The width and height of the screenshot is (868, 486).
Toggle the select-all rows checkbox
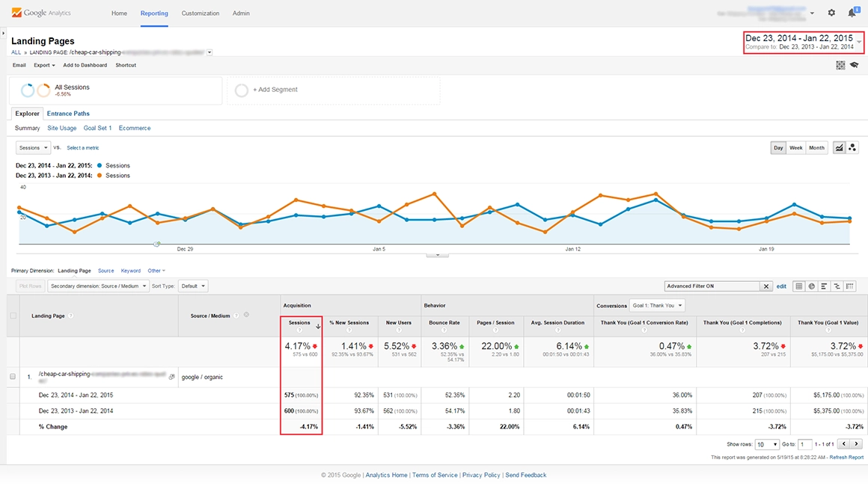13,316
